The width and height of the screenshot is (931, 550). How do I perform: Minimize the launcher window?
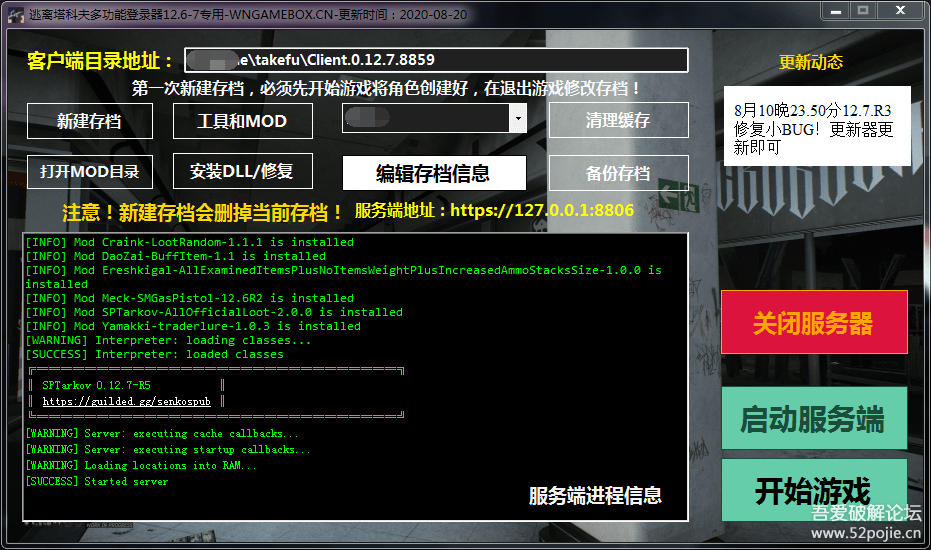click(836, 10)
